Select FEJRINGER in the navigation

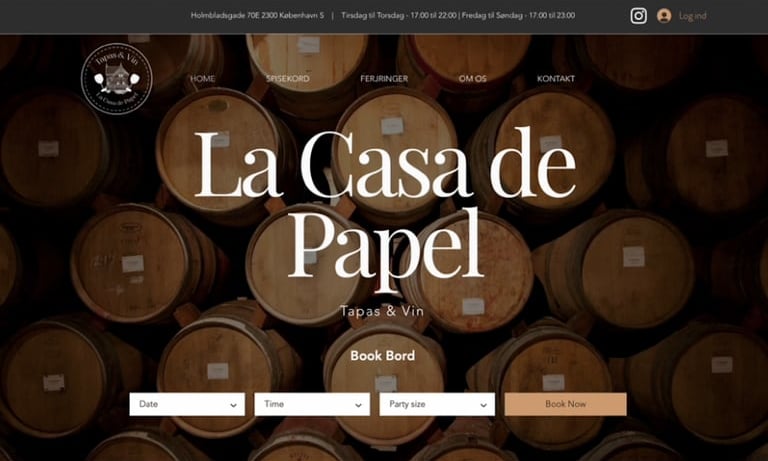[x=384, y=78]
